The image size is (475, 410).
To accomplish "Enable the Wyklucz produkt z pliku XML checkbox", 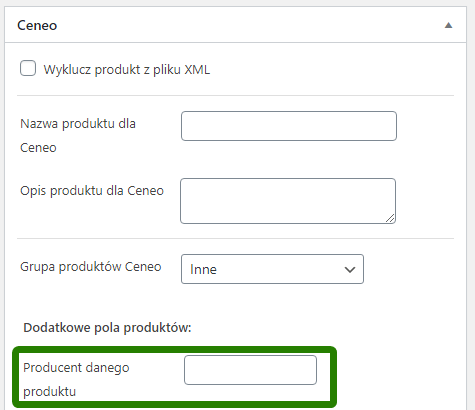I will [x=28, y=68].
